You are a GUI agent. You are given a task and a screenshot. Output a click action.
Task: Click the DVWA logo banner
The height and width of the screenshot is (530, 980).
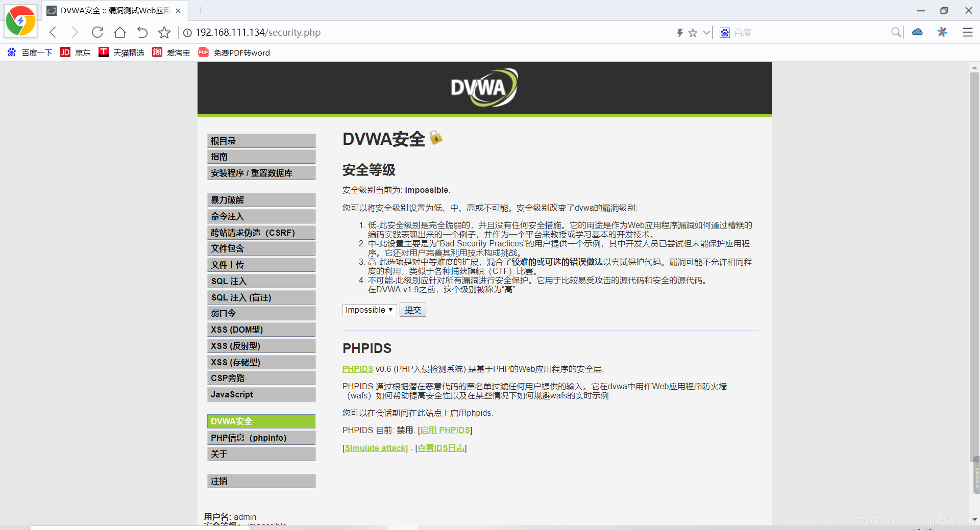point(484,88)
